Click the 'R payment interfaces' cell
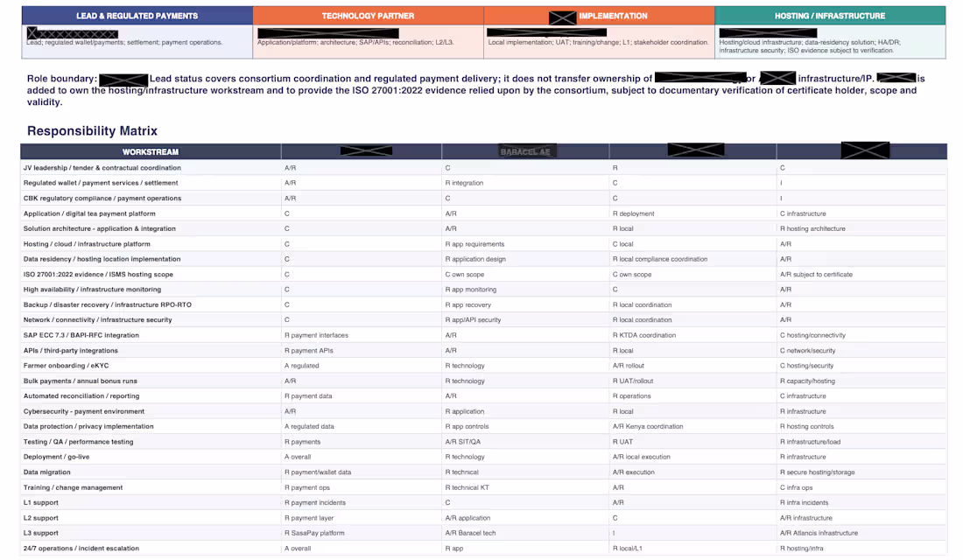963x560 pixels. pyautogui.click(x=316, y=335)
